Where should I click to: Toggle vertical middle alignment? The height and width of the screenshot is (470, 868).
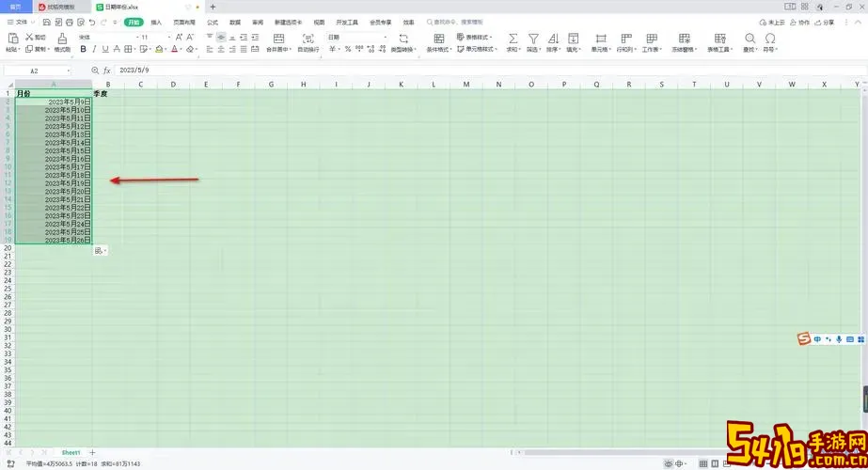[x=221, y=37]
